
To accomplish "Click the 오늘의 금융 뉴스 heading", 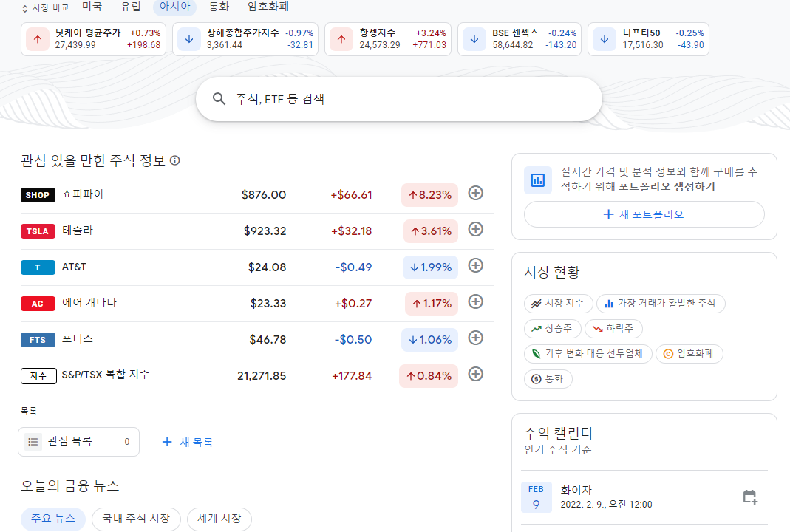I will (69, 486).
